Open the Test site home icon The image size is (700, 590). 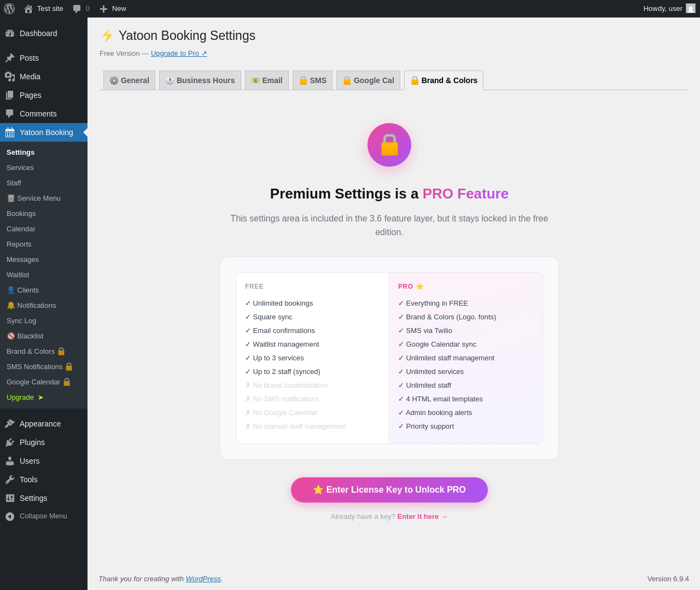pyautogui.click(x=28, y=9)
